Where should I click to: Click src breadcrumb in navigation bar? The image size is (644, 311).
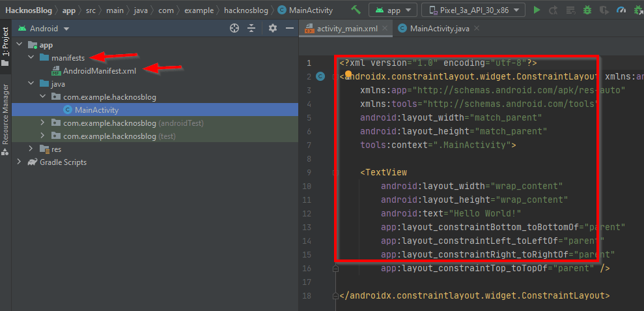pos(91,10)
